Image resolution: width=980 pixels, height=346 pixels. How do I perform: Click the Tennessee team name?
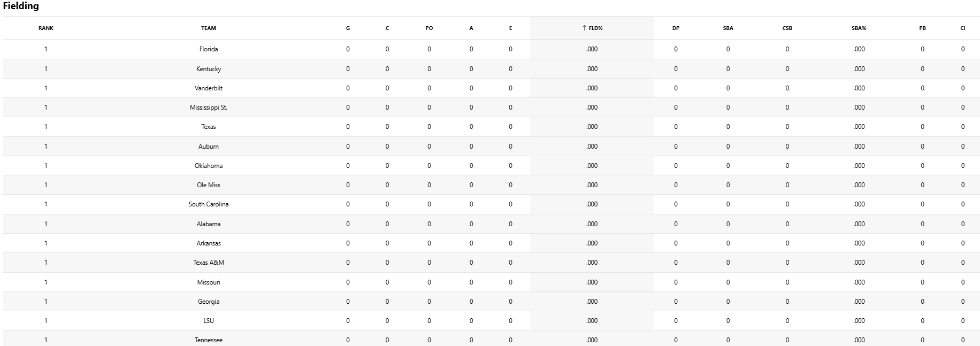tap(209, 340)
